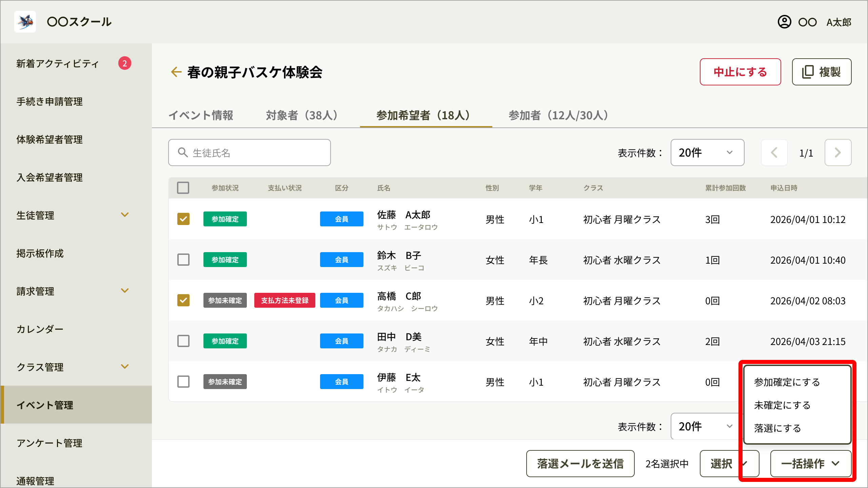Expand 請求管理 in the sidebar
This screenshot has width=868, height=488.
[125, 291]
